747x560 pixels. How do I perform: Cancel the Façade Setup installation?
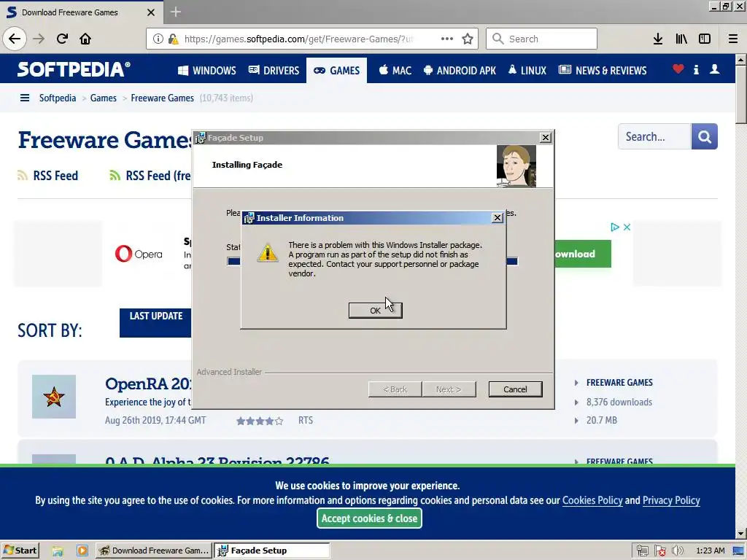click(x=515, y=389)
